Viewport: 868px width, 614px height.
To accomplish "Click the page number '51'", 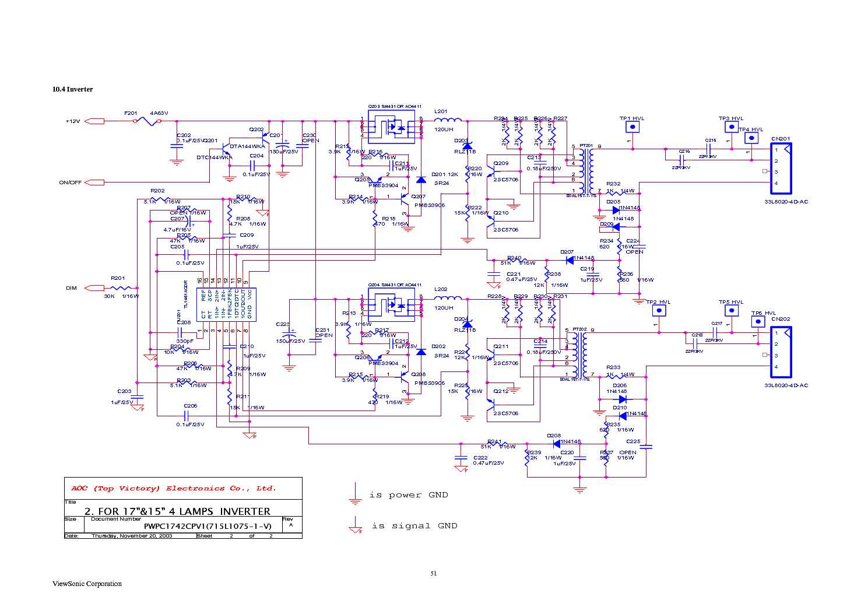I will [x=434, y=573].
